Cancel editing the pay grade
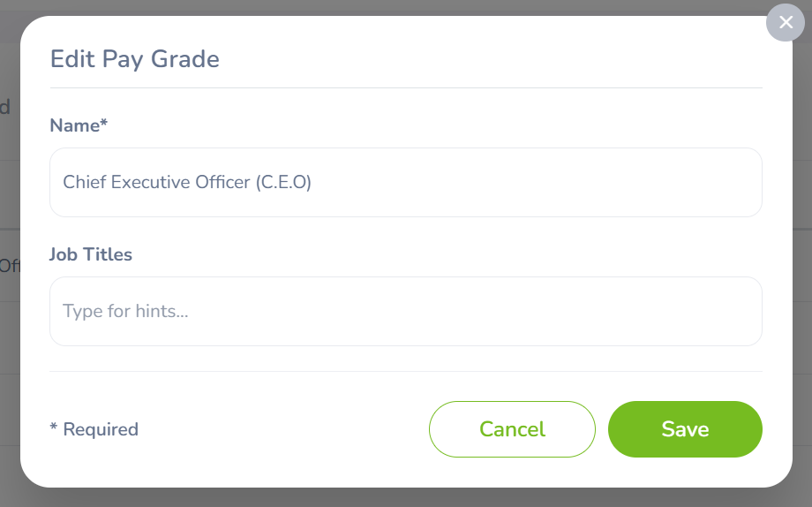The height and width of the screenshot is (507, 812). tap(512, 429)
